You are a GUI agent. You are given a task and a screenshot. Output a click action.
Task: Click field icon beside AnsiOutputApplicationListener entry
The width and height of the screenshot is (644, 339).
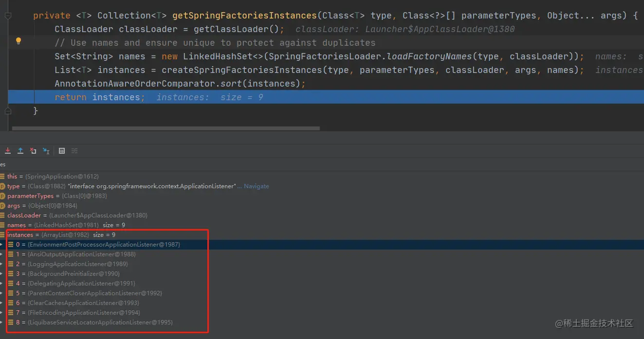click(x=11, y=254)
